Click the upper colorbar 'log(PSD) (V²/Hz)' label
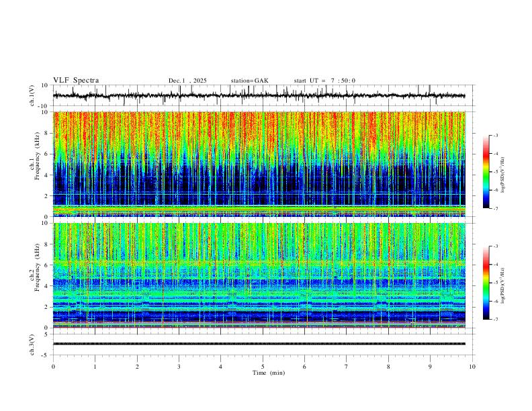The height and width of the screenshot is (411, 532). 503,175
